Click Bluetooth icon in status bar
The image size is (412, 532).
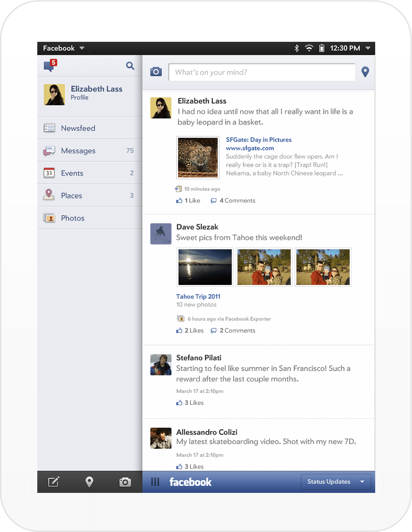pos(297,48)
